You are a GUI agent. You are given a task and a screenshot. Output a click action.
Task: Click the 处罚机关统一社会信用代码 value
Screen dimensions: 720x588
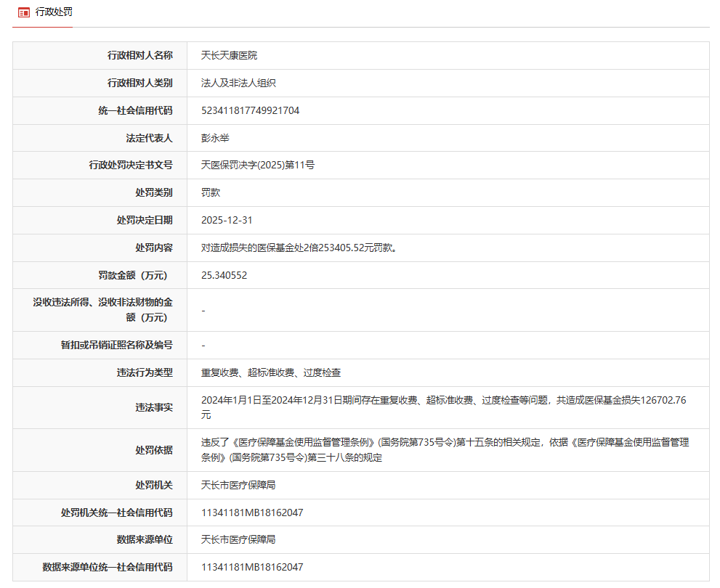click(x=251, y=513)
